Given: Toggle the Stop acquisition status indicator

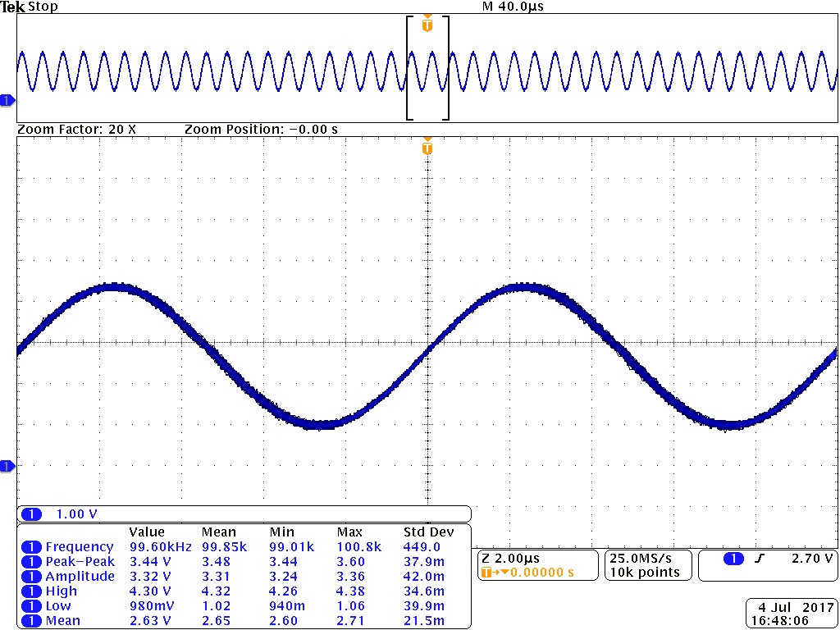Looking at the screenshot, I should tap(42, 7).
